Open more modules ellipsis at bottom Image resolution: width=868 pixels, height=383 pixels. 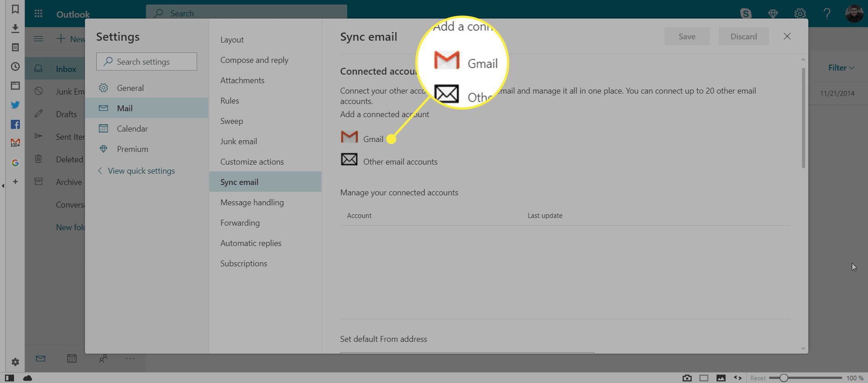[130, 359]
